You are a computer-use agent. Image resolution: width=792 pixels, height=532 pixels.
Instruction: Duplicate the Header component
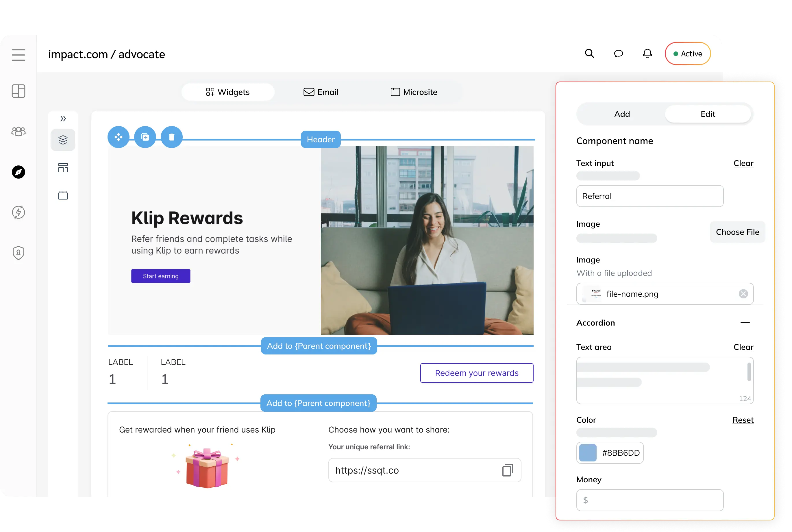point(145,137)
